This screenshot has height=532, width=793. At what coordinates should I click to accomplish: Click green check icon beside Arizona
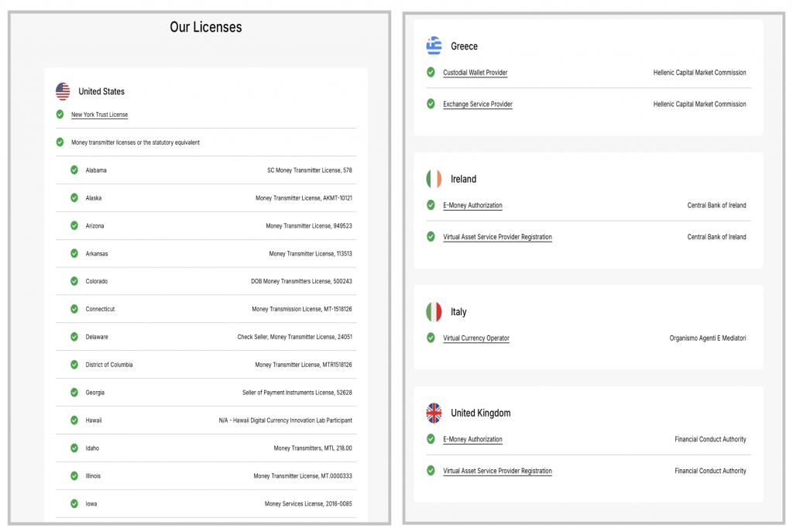tap(74, 225)
